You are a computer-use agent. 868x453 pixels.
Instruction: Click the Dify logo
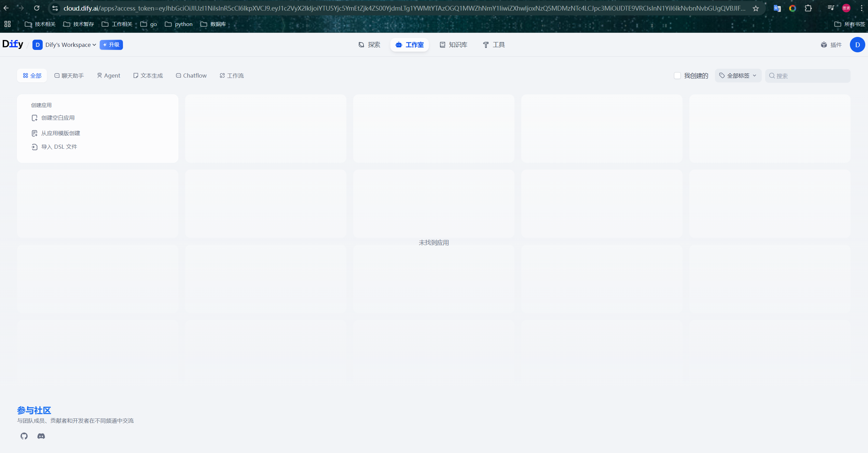pos(13,44)
